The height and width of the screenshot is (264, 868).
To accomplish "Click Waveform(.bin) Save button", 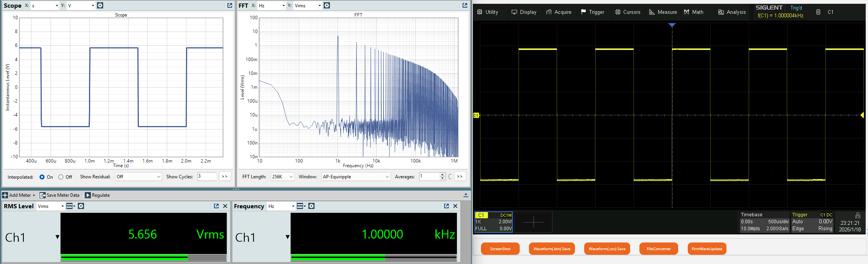I will point(552,249).
